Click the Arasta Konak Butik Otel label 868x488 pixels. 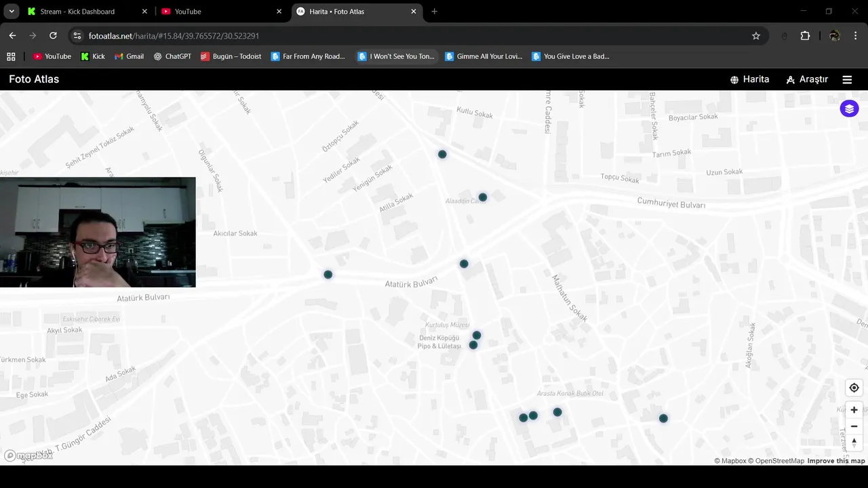pos(570,393)
